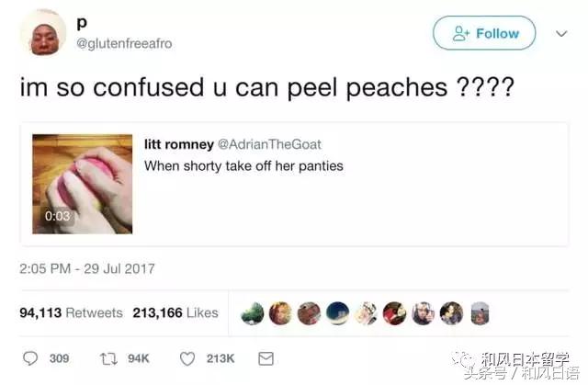Expand the tweet options chevron
Screen dimensions: 588x385
pyautogui.click(x=561, y=34)
